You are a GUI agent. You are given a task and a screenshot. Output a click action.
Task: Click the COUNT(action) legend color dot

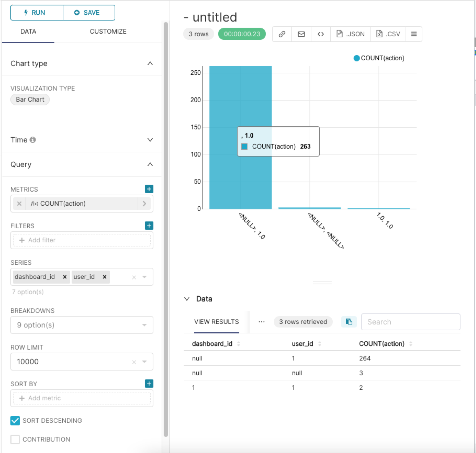[356, 58]
